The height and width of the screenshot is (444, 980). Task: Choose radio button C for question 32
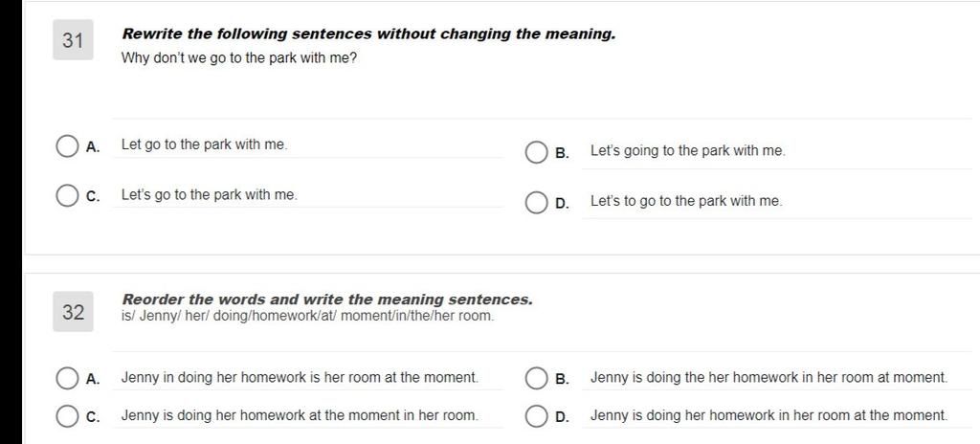click(67, 416)
